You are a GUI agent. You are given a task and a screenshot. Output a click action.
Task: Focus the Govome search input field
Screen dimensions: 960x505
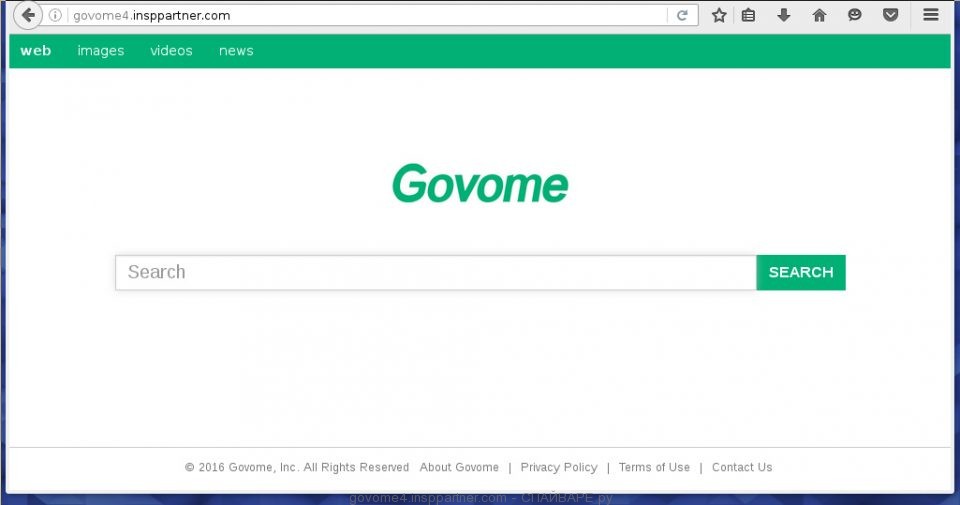pyautogui.click(x=435, y=272)
